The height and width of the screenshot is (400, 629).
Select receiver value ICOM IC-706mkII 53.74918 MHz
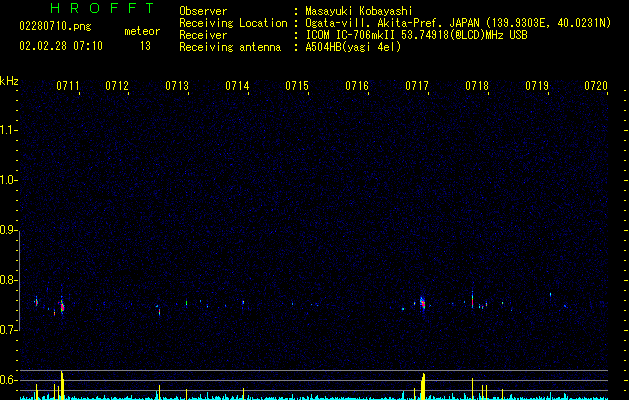416,35
